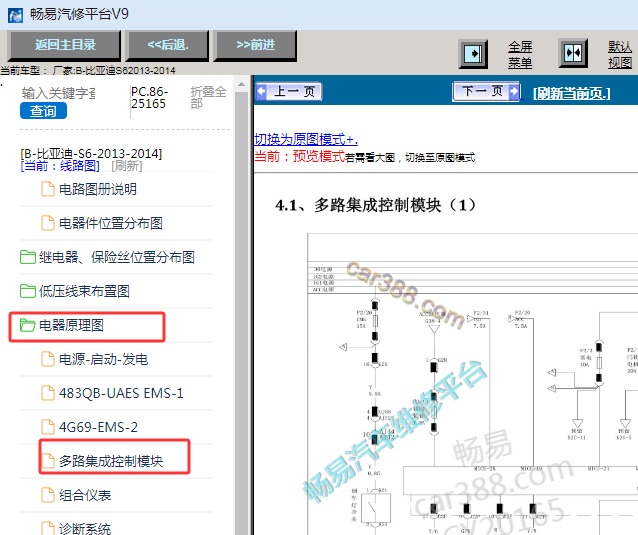Expand the 低压线束布置图 folder
This screenshot has height=535, width=638.
(x=28, y=291)
